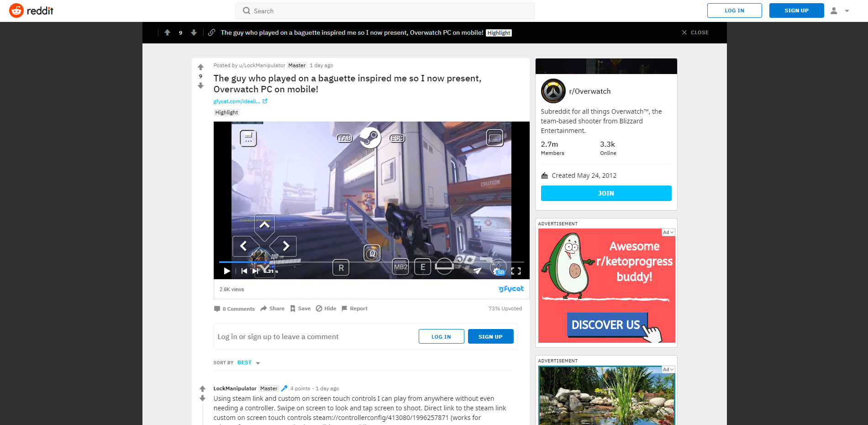
Task: Close the post overlay with CLOSE
Action: tap(695, 32)
